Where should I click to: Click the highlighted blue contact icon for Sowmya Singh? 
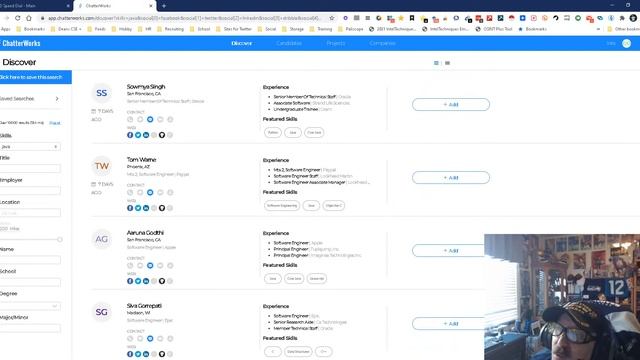coord(150,119)
